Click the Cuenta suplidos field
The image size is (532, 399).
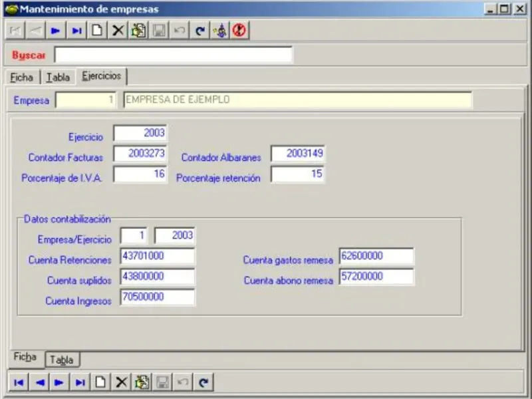click(158, 277)
